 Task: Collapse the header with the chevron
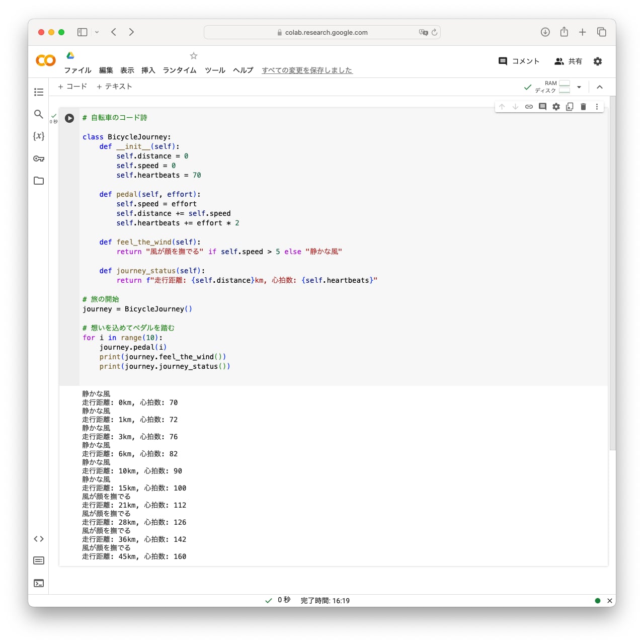coord(600,87)
